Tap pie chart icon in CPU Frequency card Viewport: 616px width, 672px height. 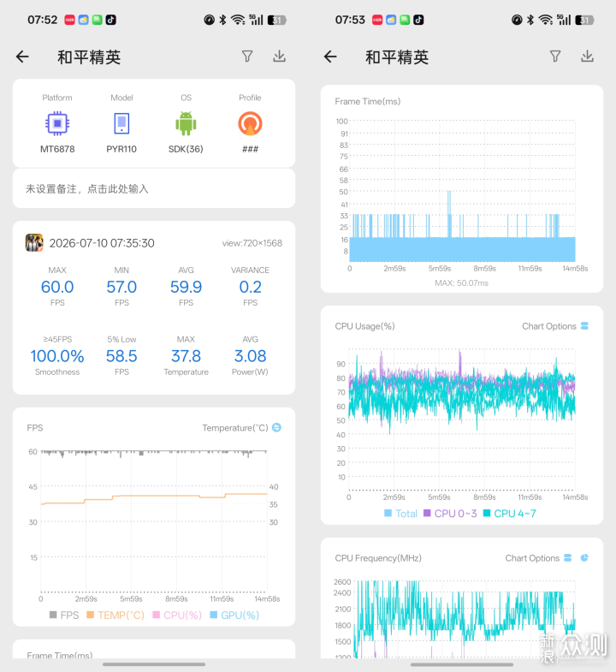(584, 557)
